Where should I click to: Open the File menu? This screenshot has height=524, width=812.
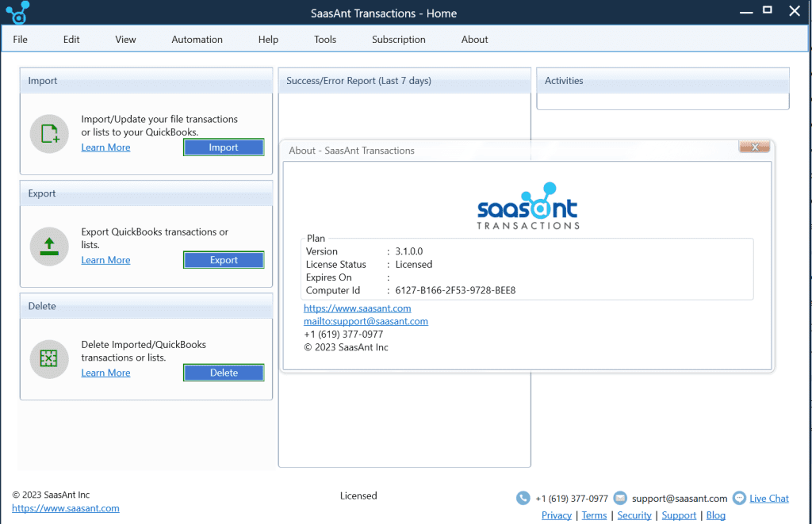20,38
